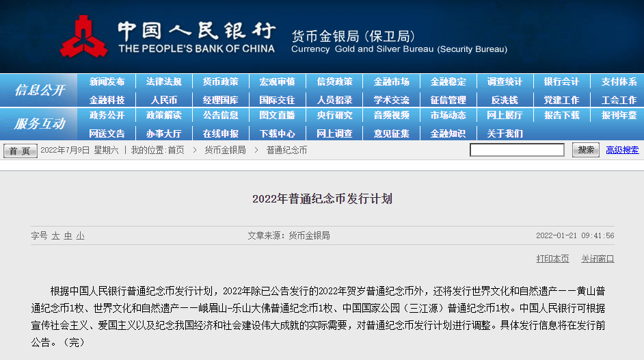Go to 金融稳定 section

point(448,81)
